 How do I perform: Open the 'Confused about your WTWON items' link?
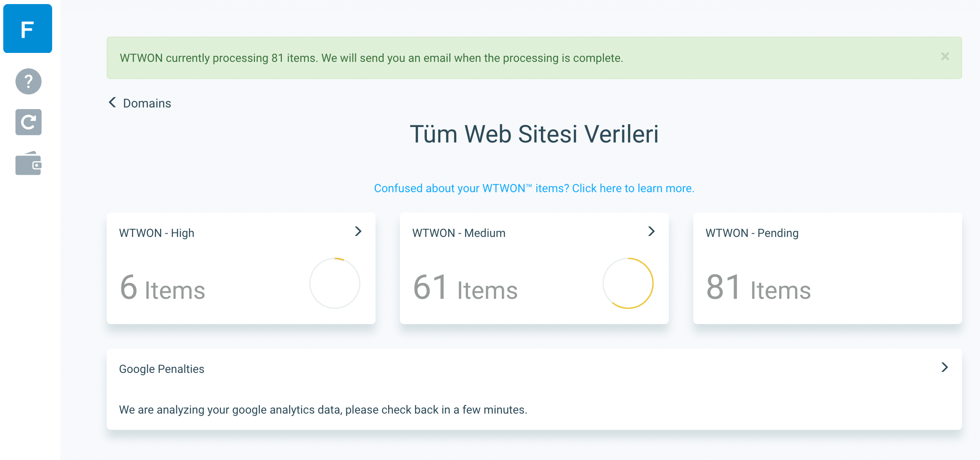click(x=534, y=188)
